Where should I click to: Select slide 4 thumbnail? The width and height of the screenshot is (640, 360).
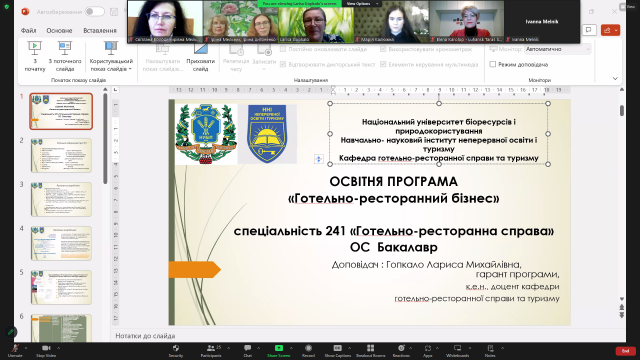(x=61, y=243)
